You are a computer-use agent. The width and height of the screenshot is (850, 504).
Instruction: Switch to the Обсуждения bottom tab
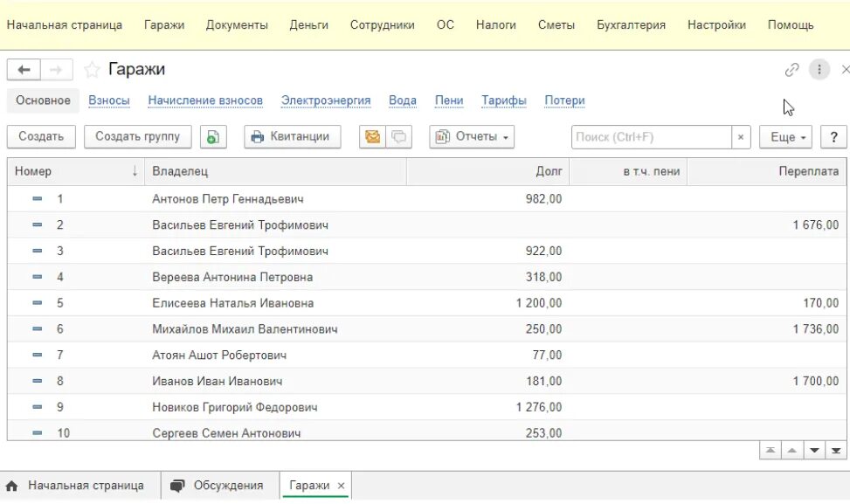tap(220, 486)
